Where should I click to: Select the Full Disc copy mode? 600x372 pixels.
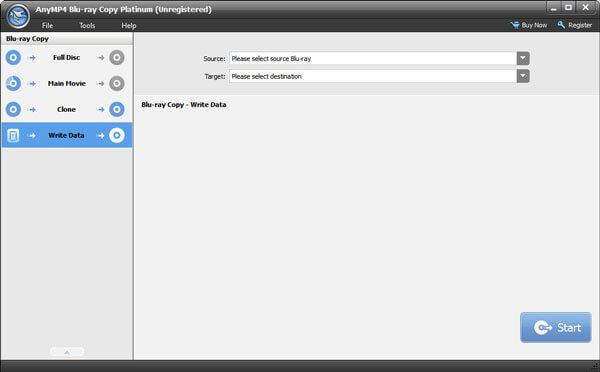tap(67, 57)
